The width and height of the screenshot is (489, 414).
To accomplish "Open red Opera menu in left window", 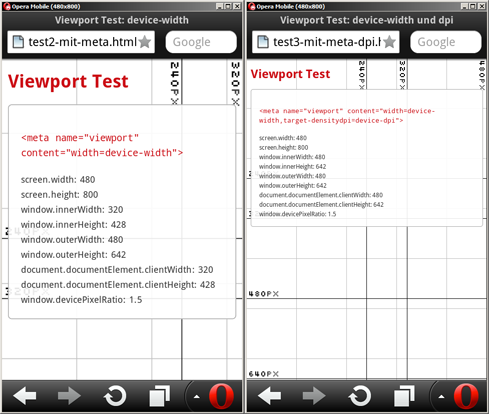I will (221, 396).
